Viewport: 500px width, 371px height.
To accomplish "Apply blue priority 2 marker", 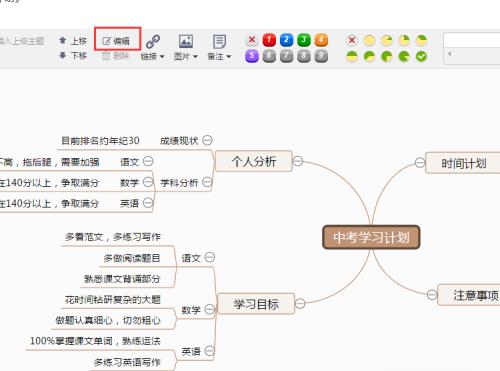I will pos(286,40).
